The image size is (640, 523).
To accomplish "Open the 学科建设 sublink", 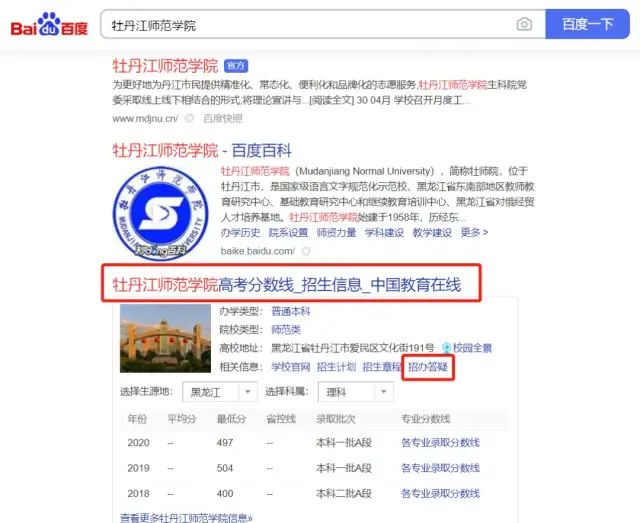I will pos(384,232).
